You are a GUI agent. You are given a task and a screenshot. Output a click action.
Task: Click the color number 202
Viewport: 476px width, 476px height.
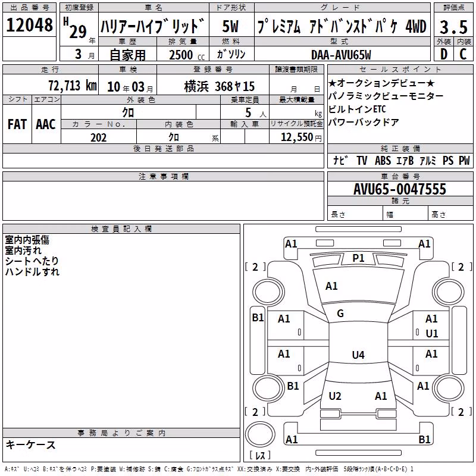tap(98, 137)
